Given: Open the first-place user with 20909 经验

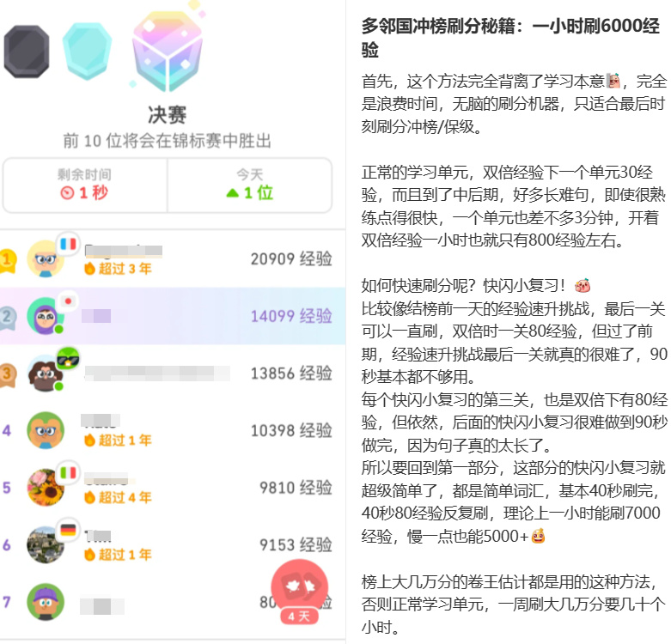Looking at the screenshot, I should point(173,258).
